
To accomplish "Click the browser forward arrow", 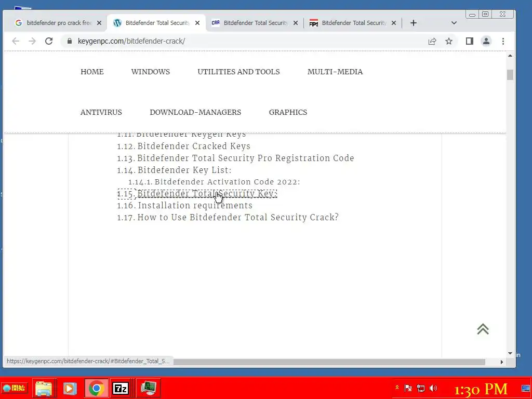I will 32,41.
